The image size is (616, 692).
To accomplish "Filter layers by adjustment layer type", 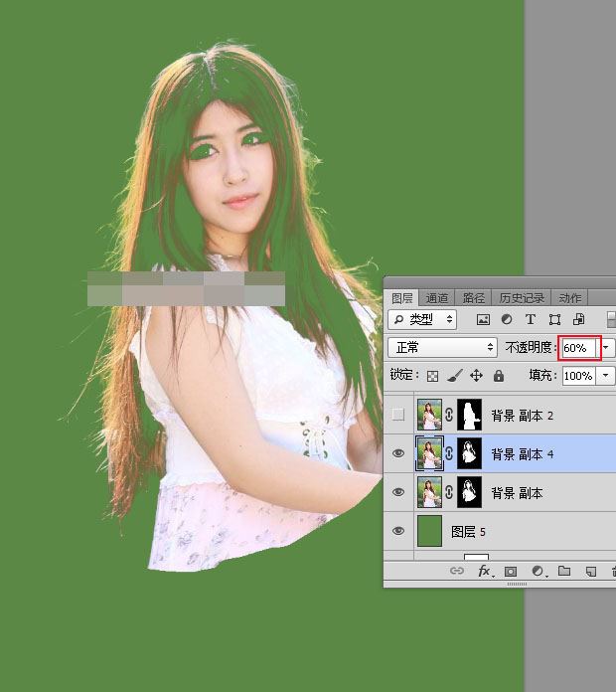I will click(507, 319).
